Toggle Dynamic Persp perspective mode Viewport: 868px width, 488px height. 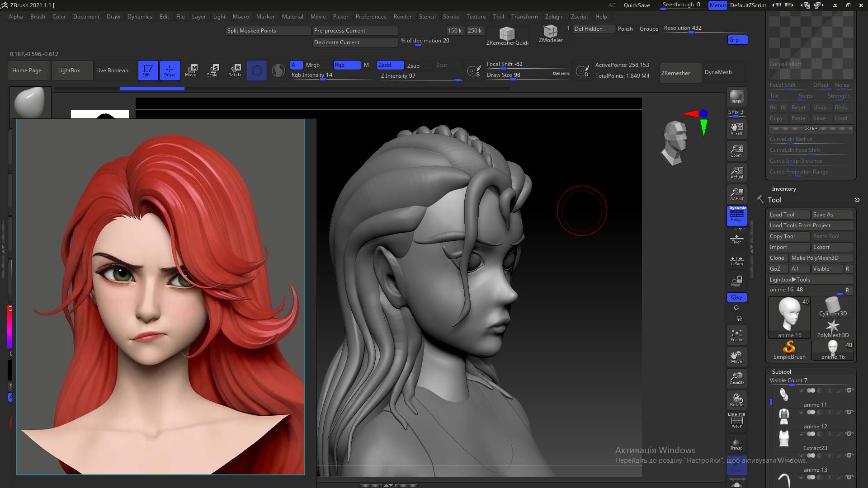pyautogui.click(x=736, y=215)
